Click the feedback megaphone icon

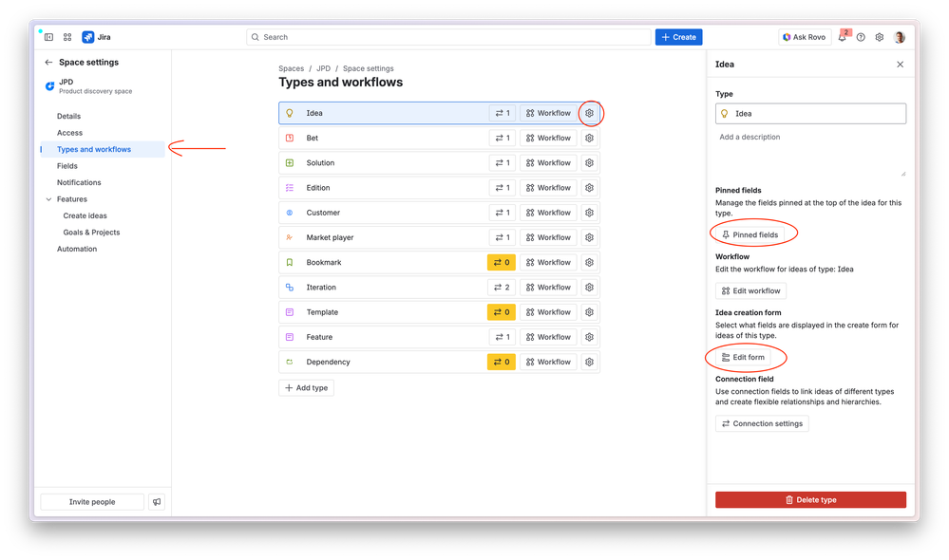click(157, 501)
